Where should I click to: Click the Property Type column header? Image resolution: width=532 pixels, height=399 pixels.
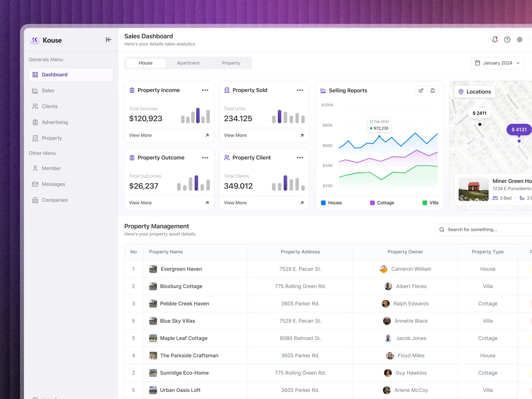point(488,252)
